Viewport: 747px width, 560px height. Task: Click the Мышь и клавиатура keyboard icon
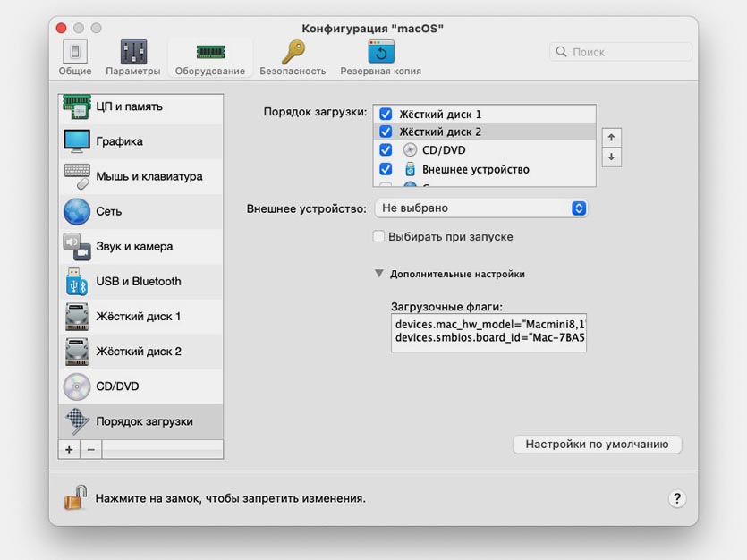click(x=77, y=176)
